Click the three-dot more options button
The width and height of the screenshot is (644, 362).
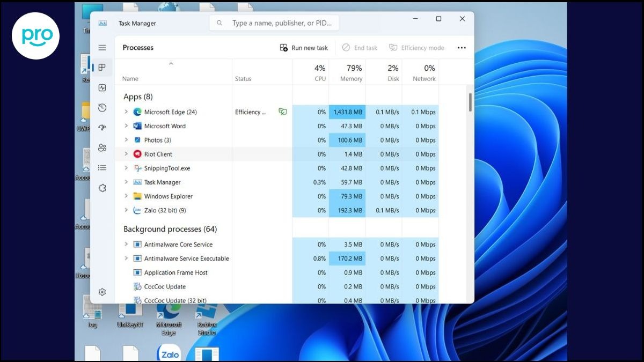462,48
